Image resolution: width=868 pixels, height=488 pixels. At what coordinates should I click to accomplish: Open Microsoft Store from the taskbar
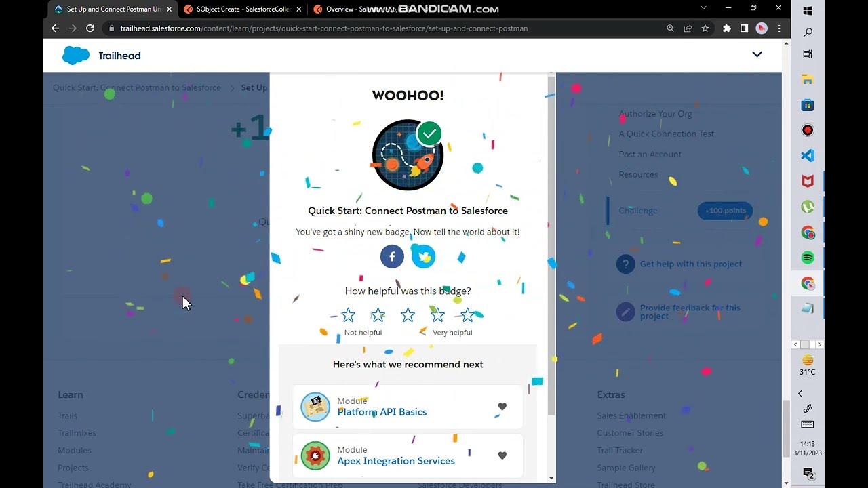point(808,105)
